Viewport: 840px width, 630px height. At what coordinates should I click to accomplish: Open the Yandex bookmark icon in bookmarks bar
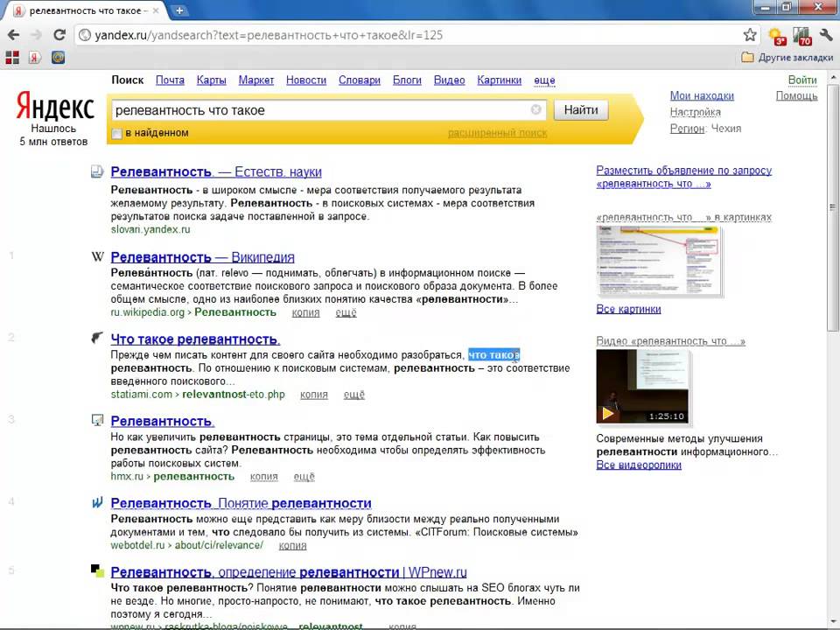[x=35, y=58]
